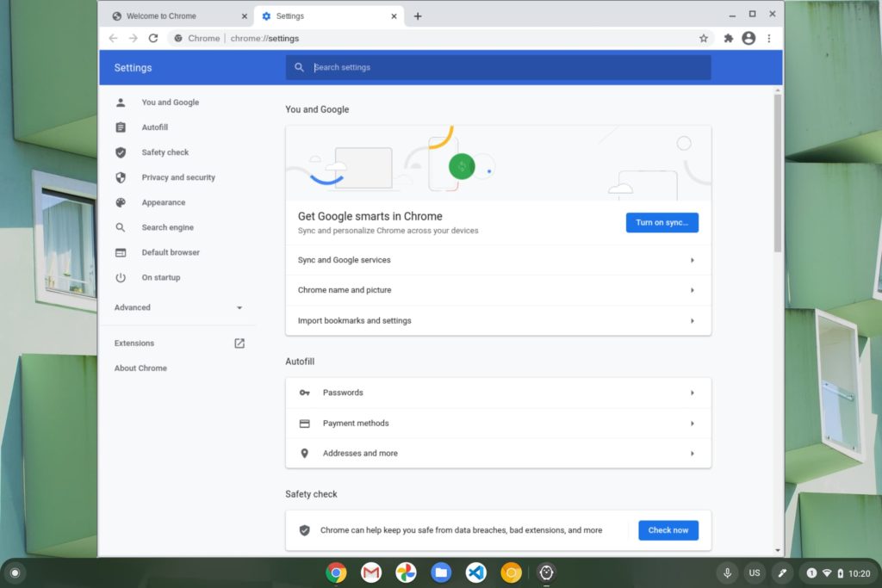This screenshot has width=882, height=588.
Task: Click the 'Get Google smarts in Chrome' text
Action: coord(370,216)
